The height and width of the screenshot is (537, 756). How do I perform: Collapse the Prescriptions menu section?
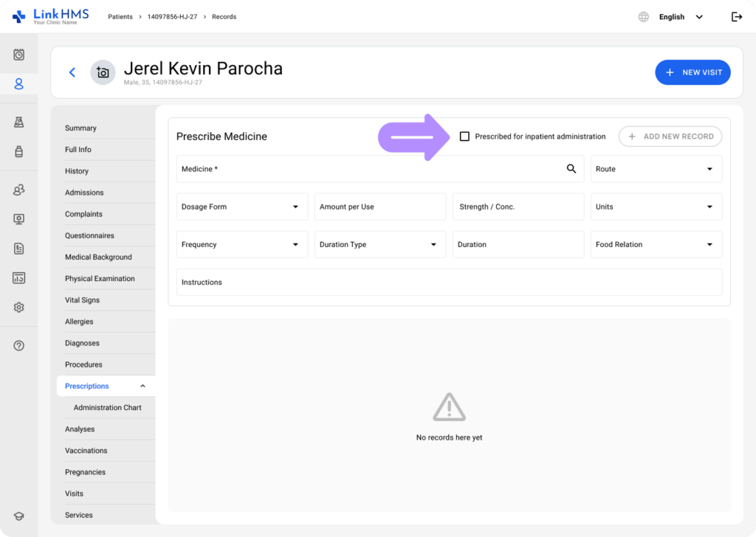pos(142,387)
